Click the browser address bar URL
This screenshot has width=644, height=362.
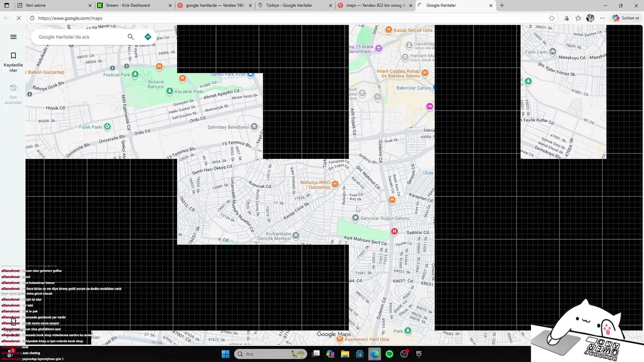click(x=70, y=18)
